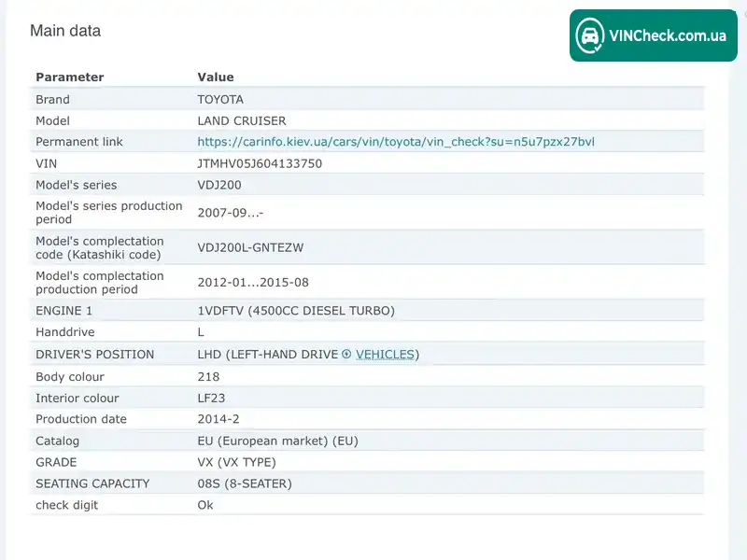Click the VINCheck.com.ua banner button
The image size is (747, 560).
[x=653, y=35]
